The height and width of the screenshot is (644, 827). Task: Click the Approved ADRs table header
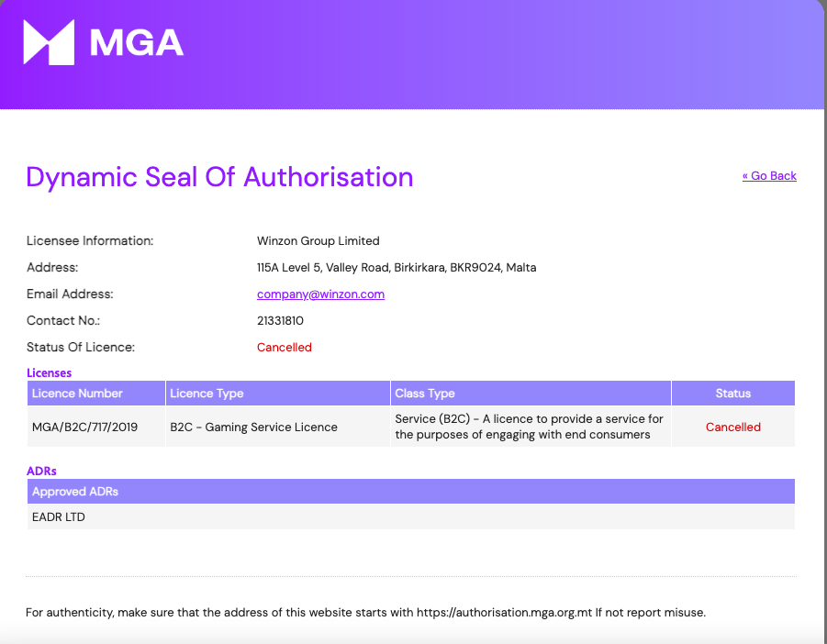[x=75, y=492]
